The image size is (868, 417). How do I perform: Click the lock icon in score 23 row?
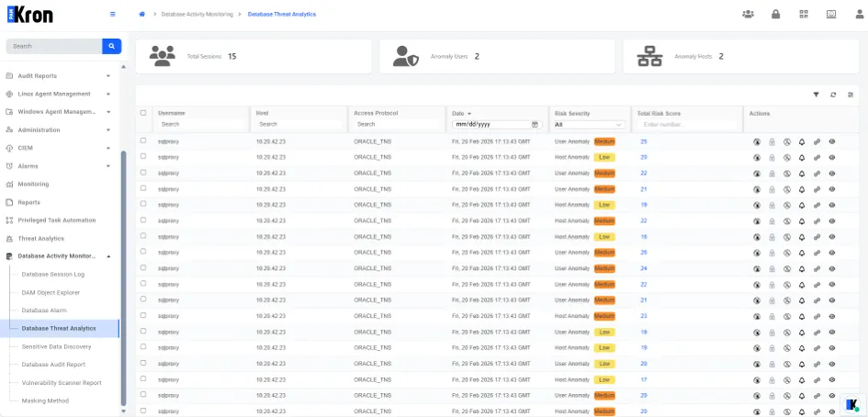click(772, 316)
